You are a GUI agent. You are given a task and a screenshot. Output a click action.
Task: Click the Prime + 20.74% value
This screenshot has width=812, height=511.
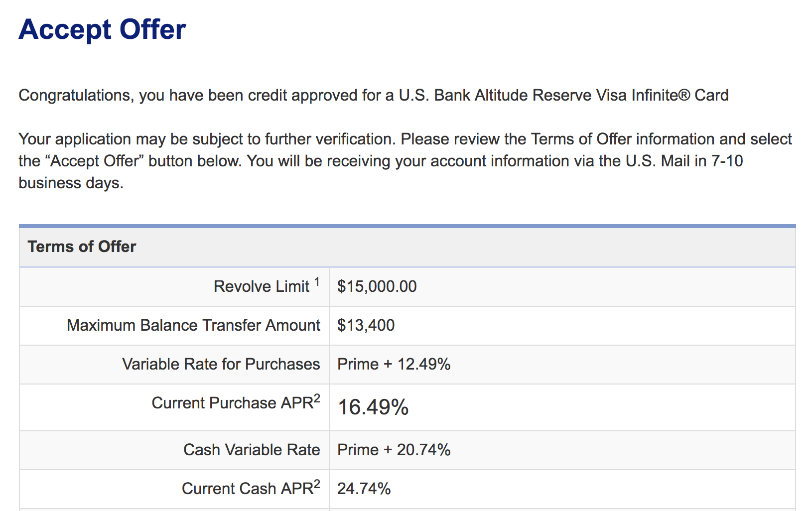point(394,450)
